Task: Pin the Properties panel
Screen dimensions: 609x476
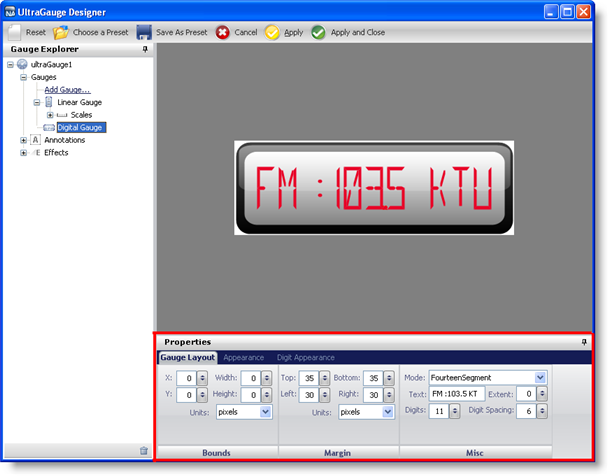Action: [x=584, y=342]
